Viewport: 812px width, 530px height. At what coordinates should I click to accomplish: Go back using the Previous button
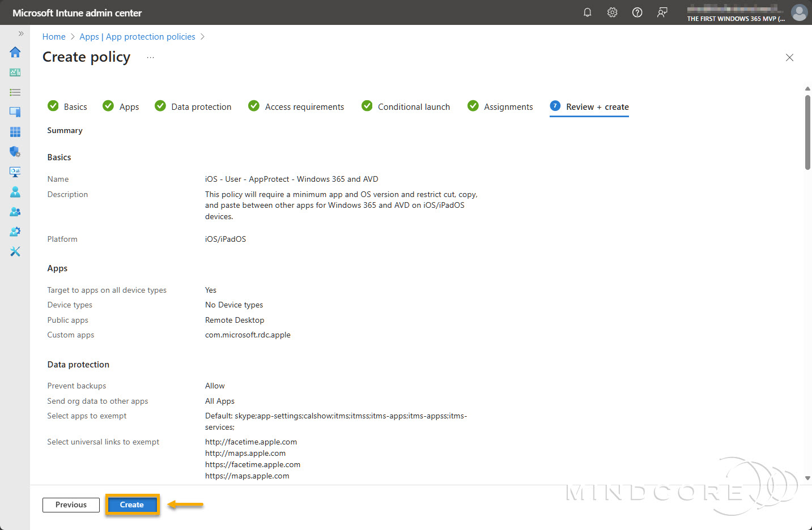70,505
